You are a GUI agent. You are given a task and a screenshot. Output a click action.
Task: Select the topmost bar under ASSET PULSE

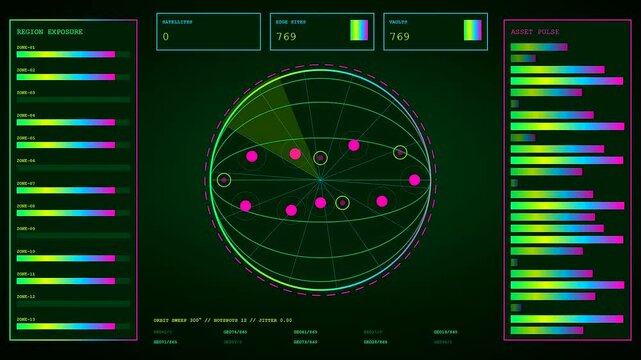tap(539, 47)
